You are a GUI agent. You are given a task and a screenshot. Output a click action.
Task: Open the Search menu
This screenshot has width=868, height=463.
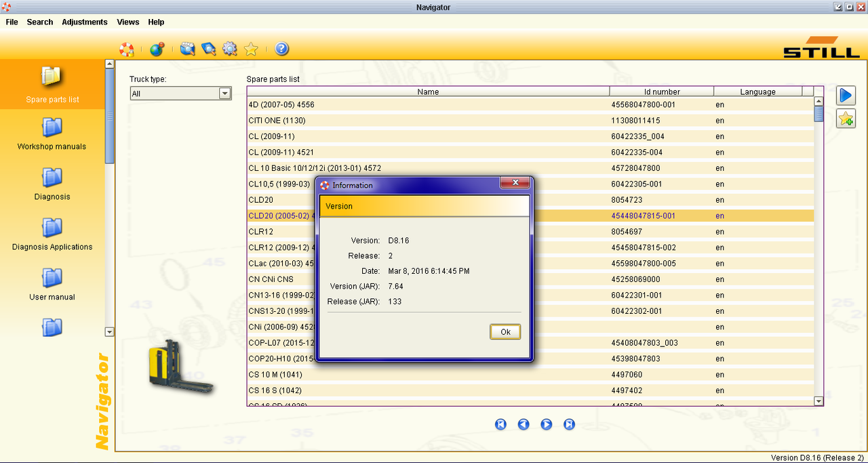coord(40,22)
